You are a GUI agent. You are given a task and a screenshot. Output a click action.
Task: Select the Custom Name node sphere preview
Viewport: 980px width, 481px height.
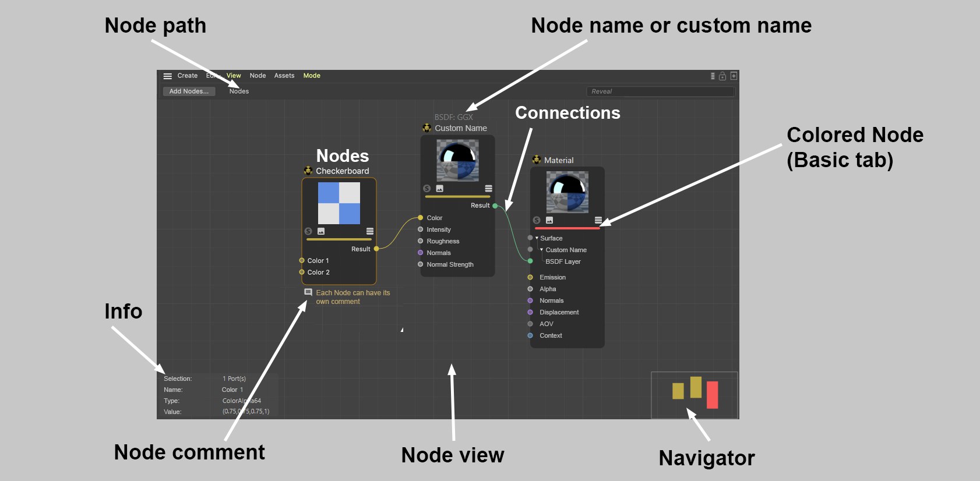tap(457, 161)
